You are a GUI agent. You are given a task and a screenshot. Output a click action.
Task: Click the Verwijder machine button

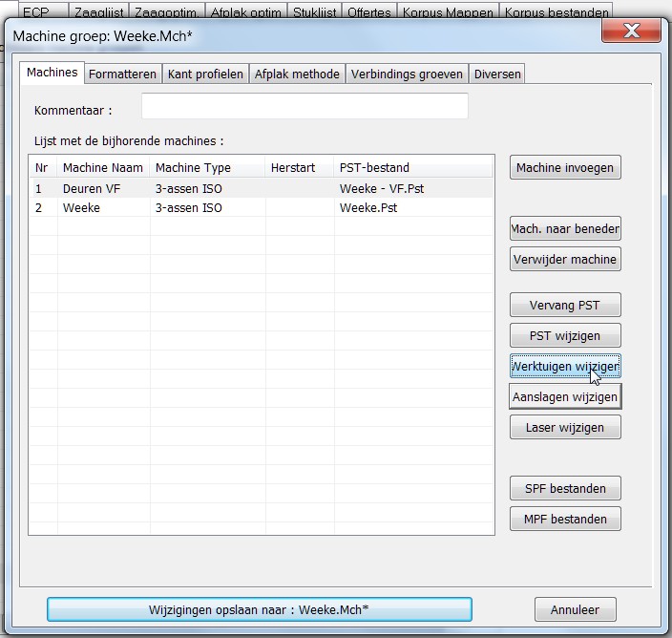coord(565,259)
